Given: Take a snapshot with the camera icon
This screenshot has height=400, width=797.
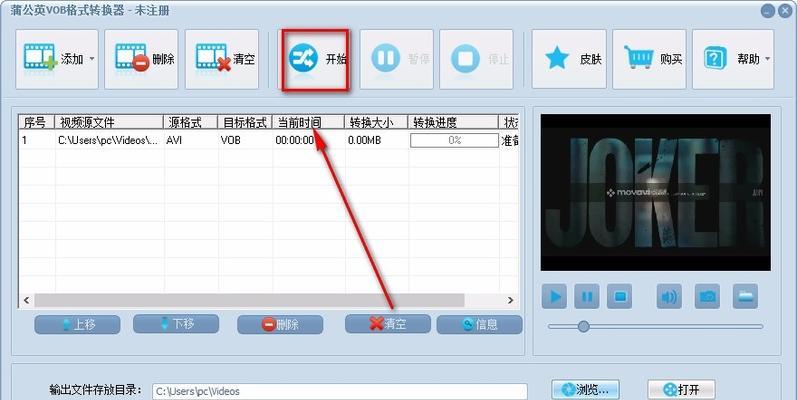Looking at the screenshot, I should [x=708, y=296].
